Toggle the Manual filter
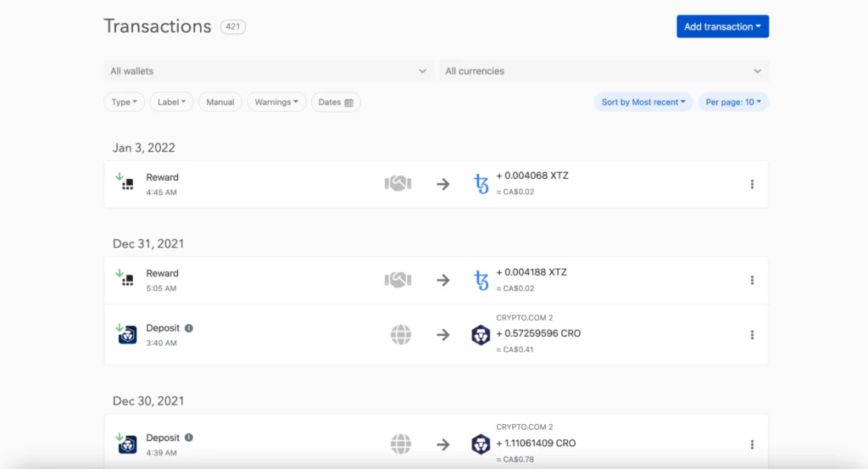 point(220,102)
